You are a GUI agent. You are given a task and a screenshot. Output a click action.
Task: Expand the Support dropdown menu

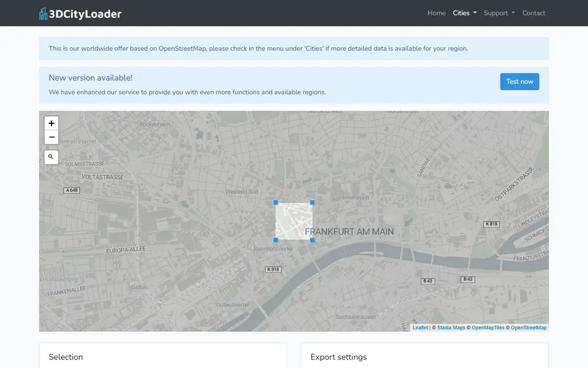click(x=499, y=13)
